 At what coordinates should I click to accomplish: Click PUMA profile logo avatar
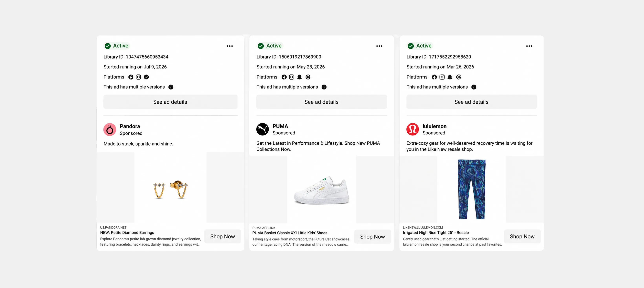[x=263, y=129]
